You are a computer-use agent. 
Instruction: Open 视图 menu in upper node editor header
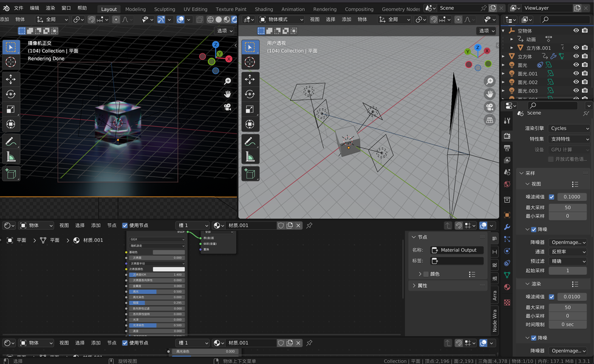click(x=64, y=226)
